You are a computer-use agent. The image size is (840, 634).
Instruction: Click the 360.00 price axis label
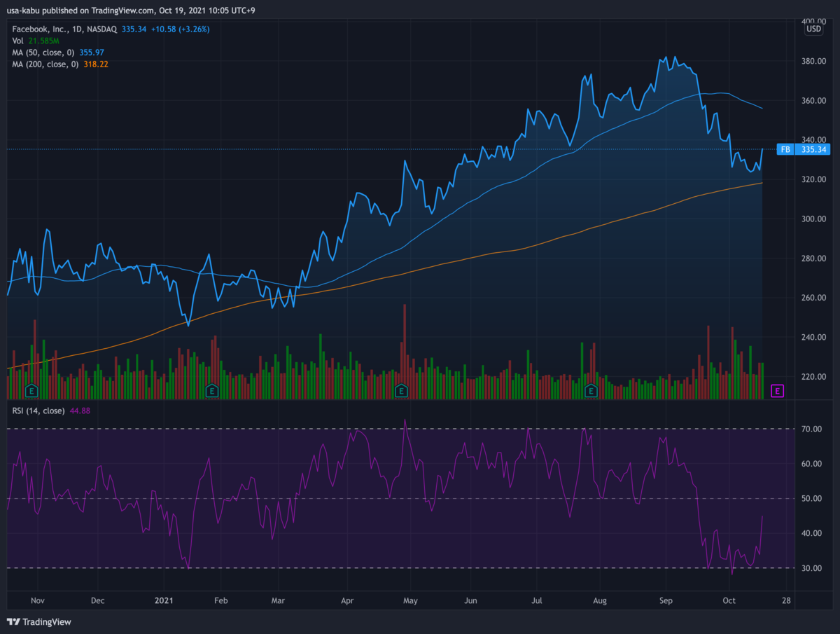(813, 100)
